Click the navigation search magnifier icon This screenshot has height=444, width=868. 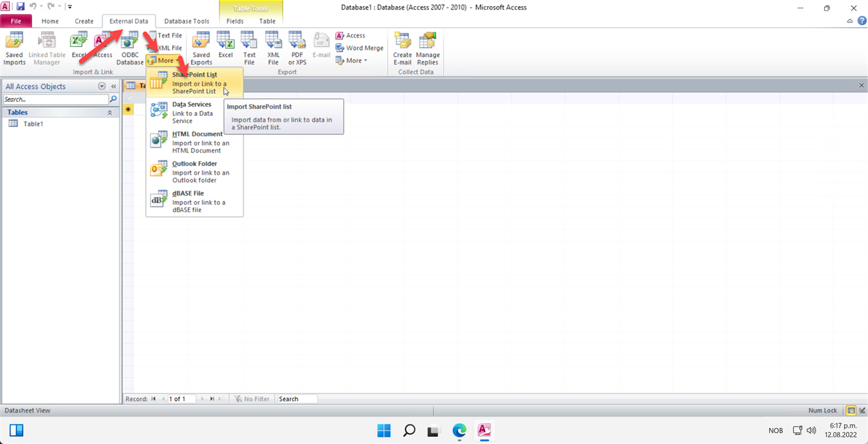point(113,99)
